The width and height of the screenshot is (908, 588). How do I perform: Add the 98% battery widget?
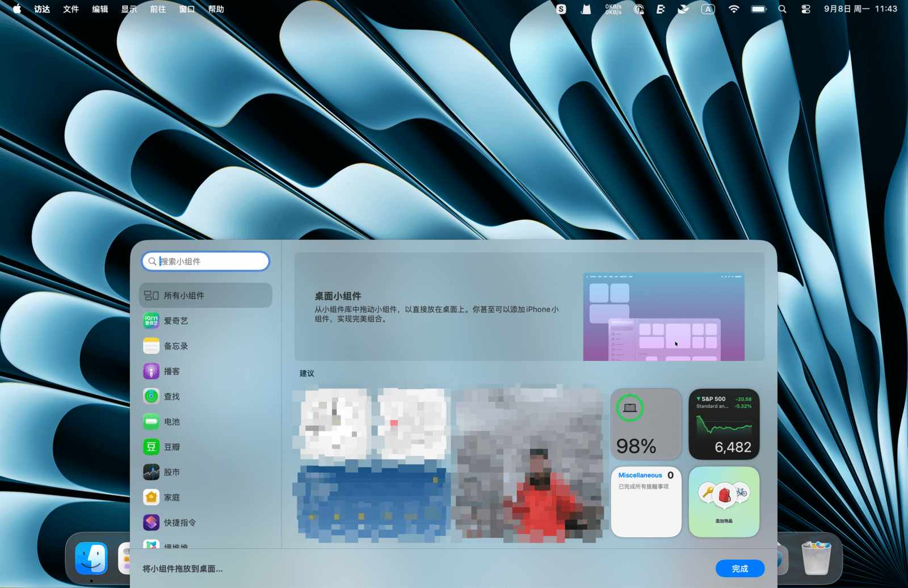(x=646, y=424)
